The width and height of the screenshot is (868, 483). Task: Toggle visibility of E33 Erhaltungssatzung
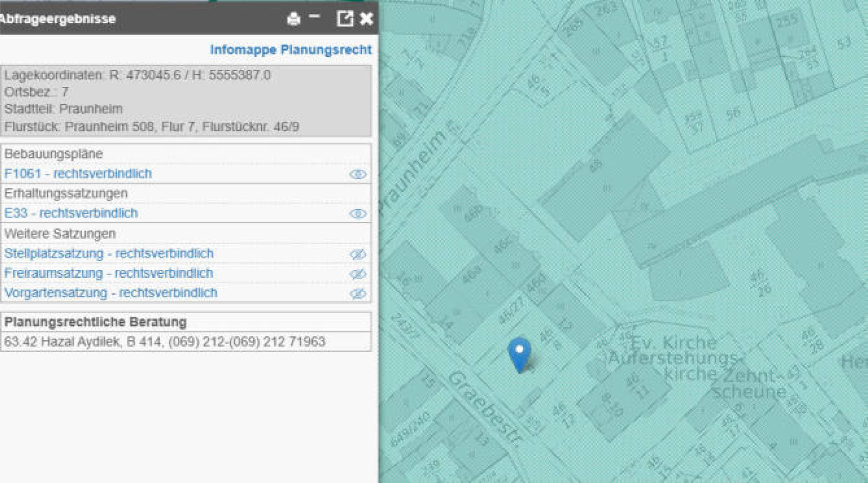coord(358,213)
